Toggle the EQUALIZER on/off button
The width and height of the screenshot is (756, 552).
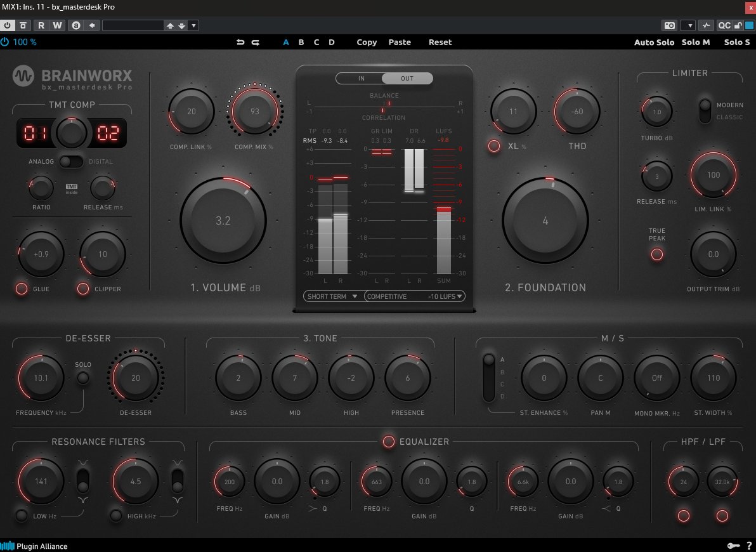(x=388, y=442)
